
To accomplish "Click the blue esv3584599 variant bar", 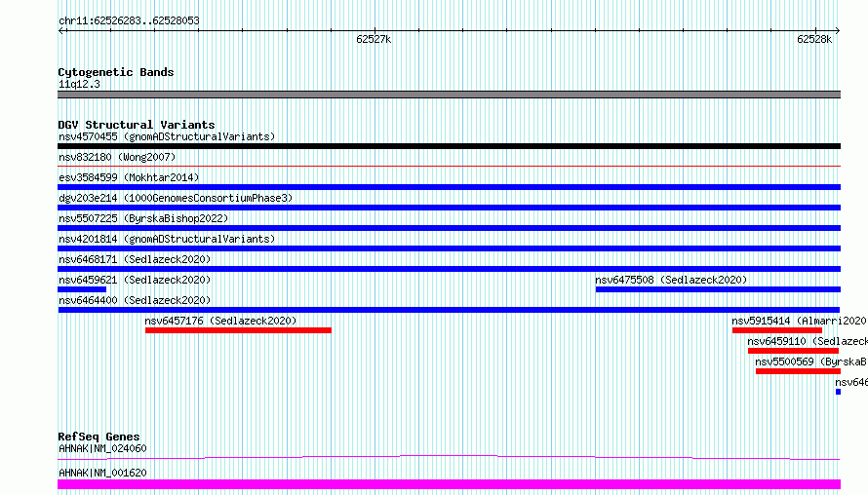I will (x=449, y=187).
